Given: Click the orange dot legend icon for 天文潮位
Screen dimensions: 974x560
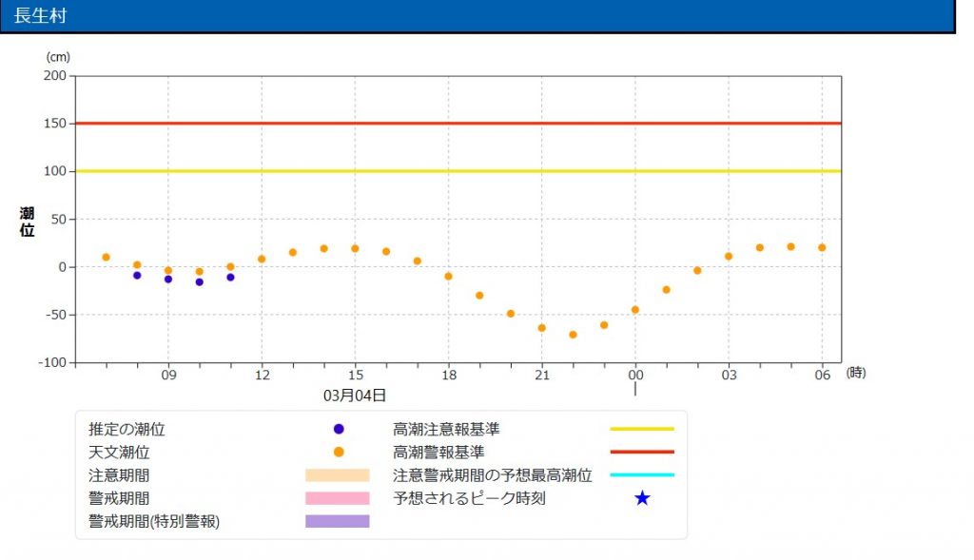Looking at the screenshot, I should [x=339, y=452].
